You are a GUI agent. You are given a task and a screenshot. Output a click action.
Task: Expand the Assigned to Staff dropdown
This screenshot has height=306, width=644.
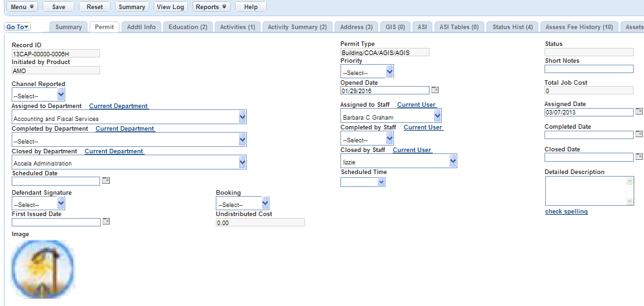[x=391, y=116]
